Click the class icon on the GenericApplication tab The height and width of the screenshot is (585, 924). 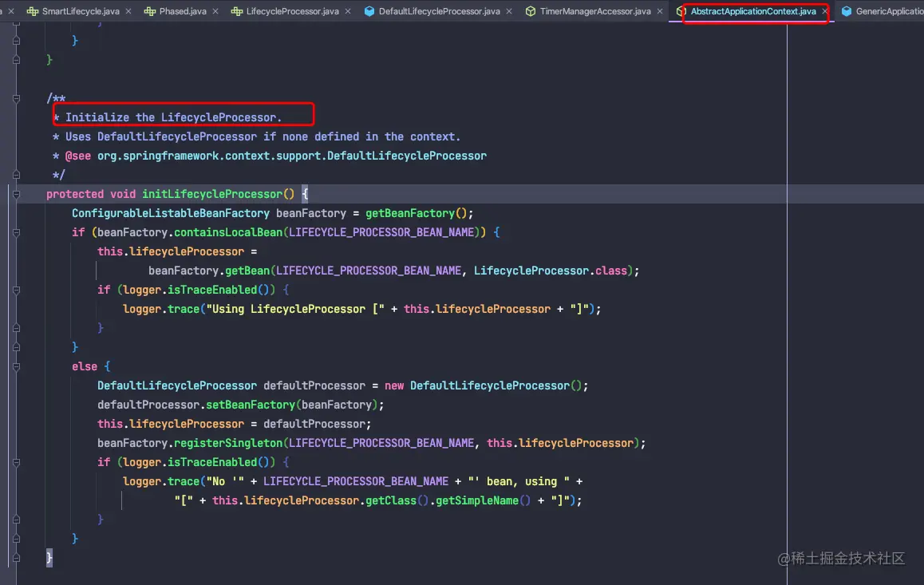click(847, 11)
